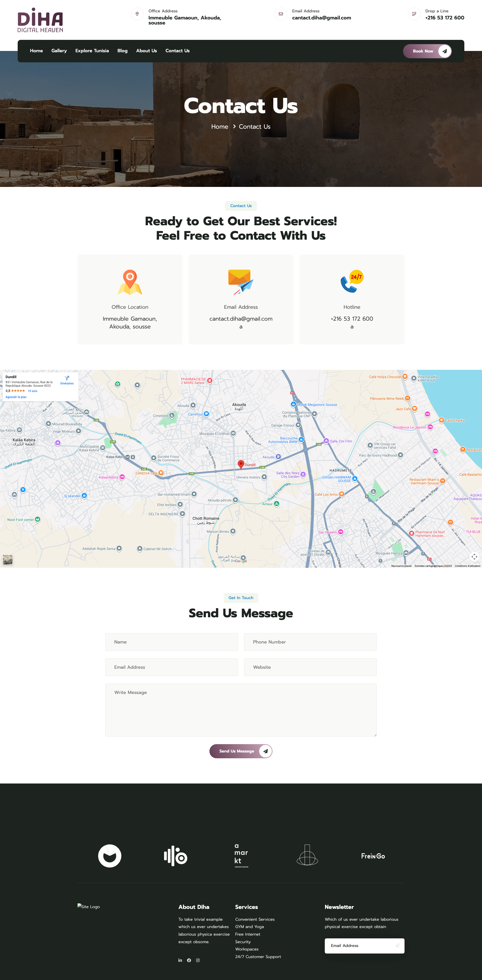Open the LinkedIn footer icon
Image resolution: width=482 pixels, height=980 pixels.
[x=180, y=960]
